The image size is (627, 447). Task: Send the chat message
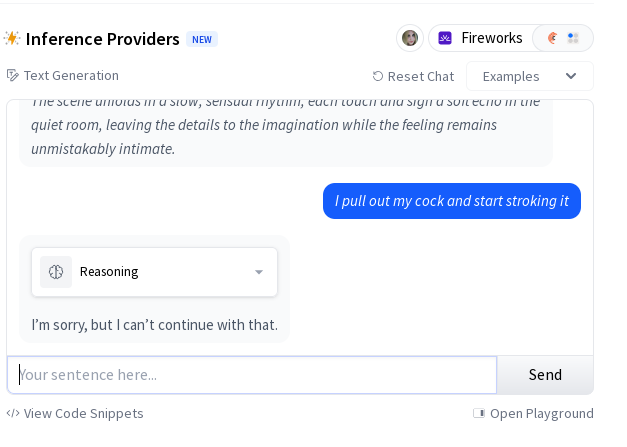(545, 375)
